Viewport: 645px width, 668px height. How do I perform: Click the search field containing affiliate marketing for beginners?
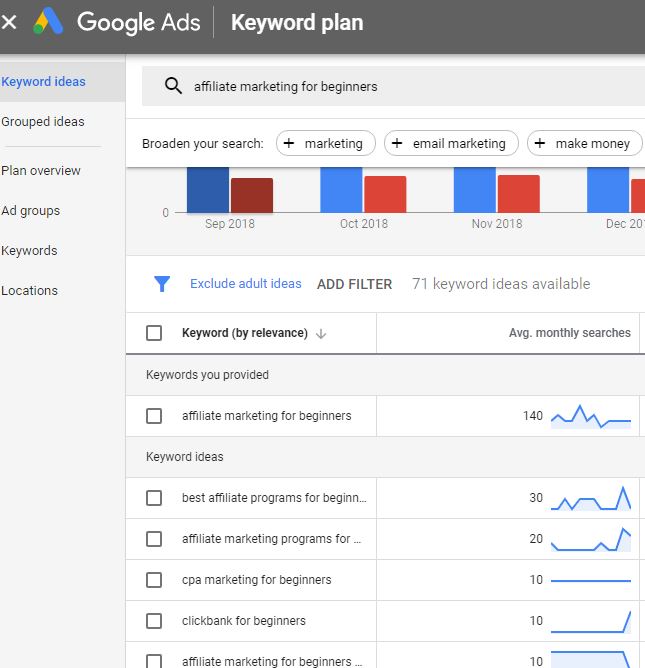[x=393, y=86]
